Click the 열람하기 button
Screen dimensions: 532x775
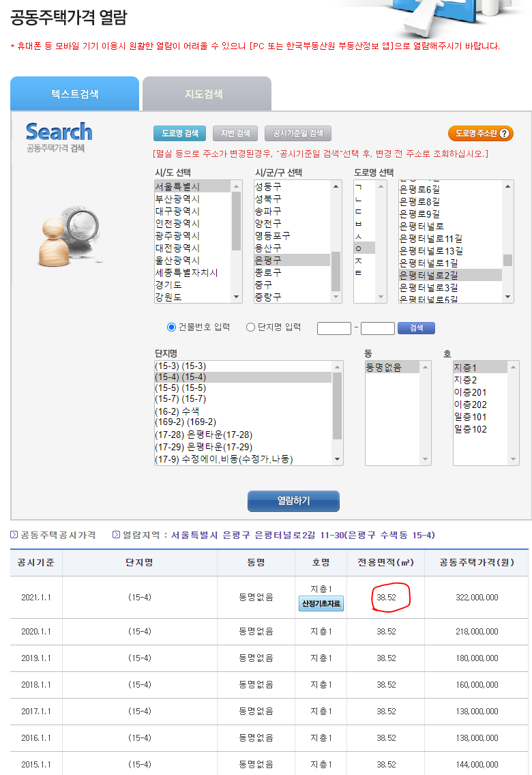coord(293,501)
